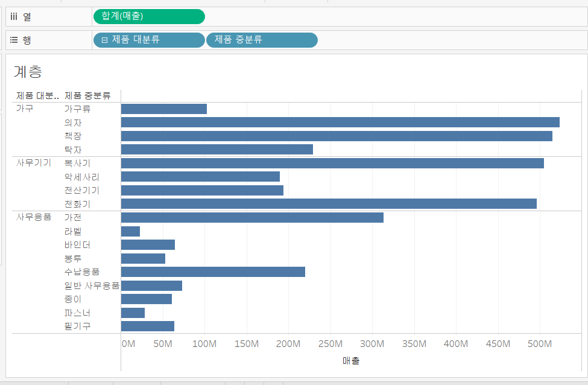Click the 종이 row label

tap(73, 299)
